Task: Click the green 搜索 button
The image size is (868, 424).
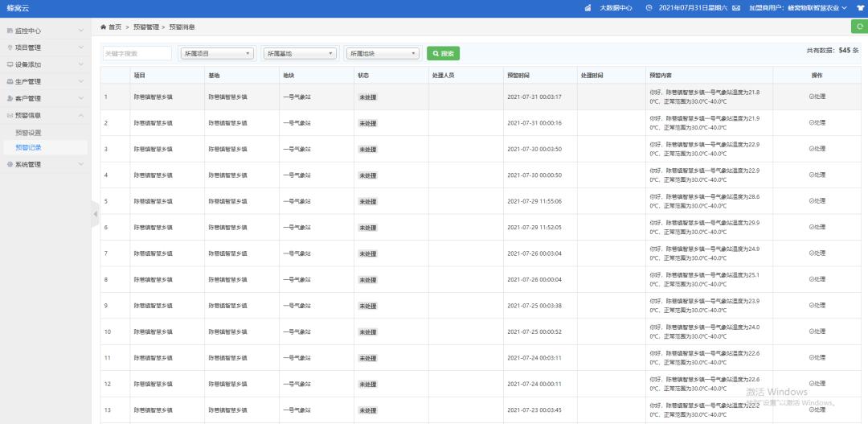Action: [x=443, y=54]
